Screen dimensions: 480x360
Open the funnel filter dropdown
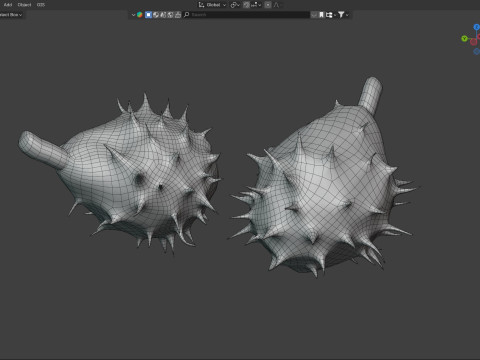[343, 15]
